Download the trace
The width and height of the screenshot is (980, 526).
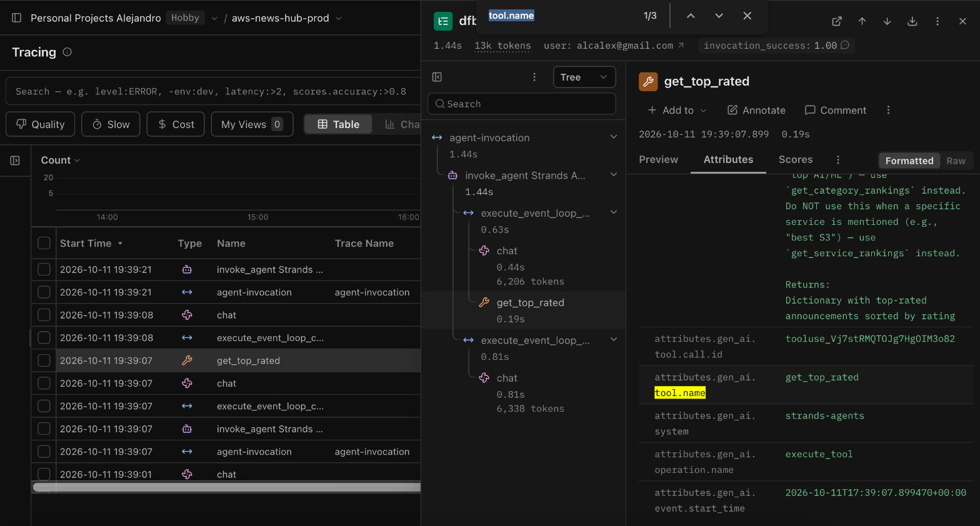[x=912, y=21]
